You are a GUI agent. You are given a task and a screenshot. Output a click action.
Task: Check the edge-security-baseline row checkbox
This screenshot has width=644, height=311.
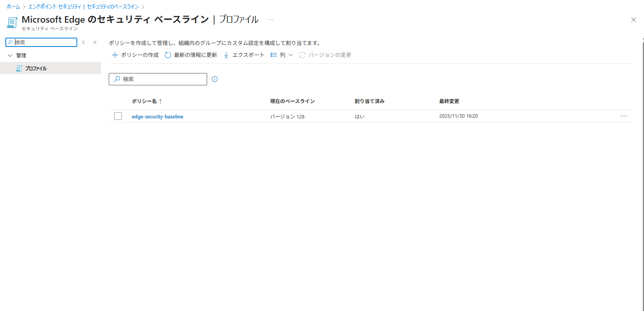(x=118, y=116)
